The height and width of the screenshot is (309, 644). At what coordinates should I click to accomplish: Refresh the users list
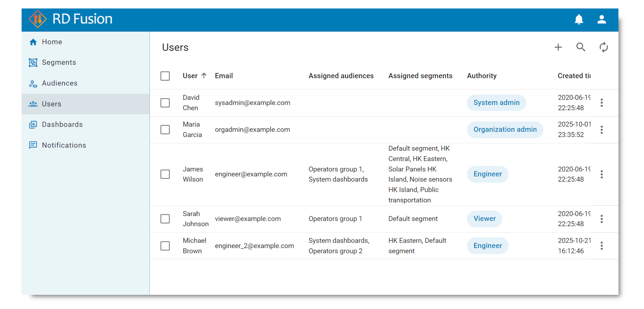pyautogui.click(x=603, y=47)
